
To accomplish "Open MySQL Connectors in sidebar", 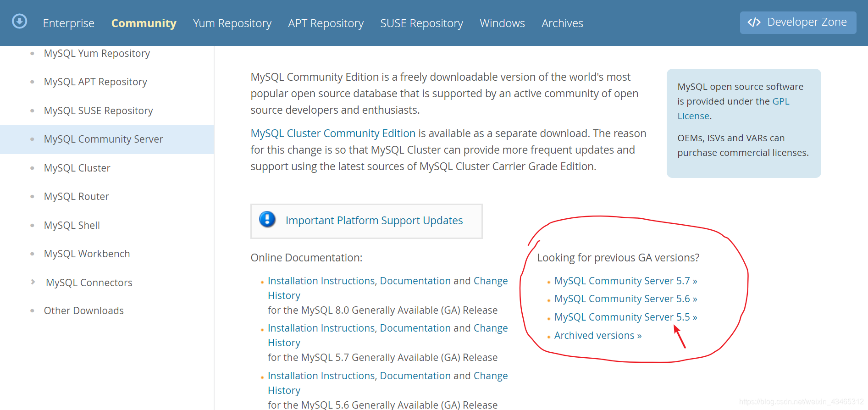I will 89,283.
